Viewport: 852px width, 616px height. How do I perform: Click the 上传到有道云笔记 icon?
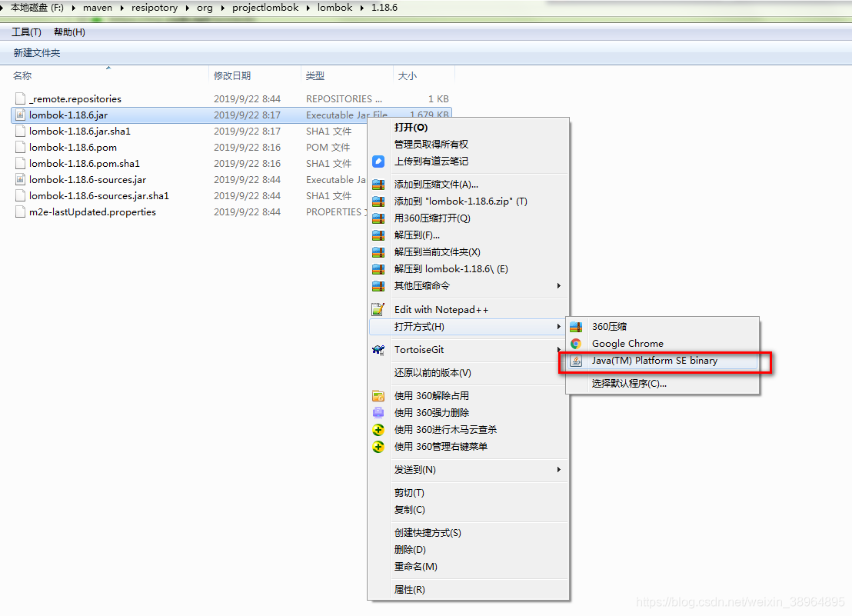(378, 161)
